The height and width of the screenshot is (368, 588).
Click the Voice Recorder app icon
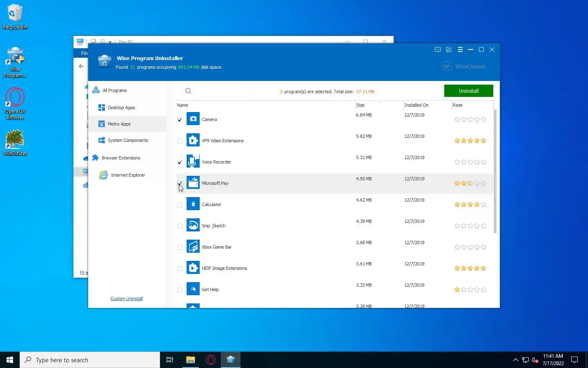(193, 162)
